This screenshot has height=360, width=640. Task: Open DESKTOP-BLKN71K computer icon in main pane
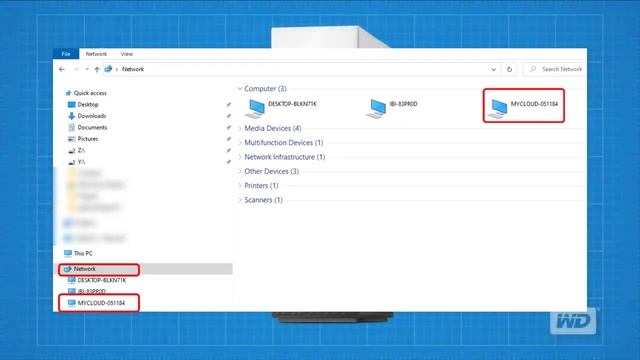click(x=255, y=109)
